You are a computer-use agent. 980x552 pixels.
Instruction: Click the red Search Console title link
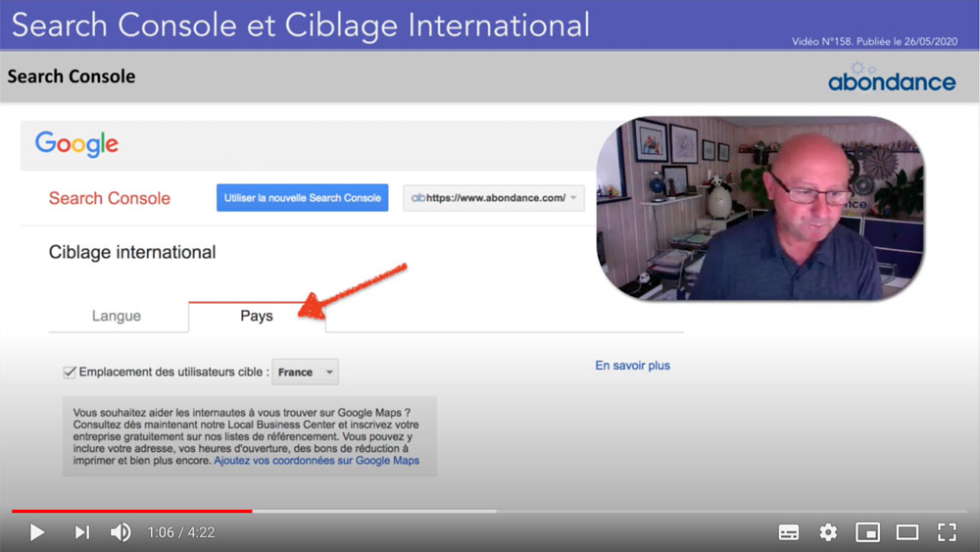(x=110, y=198)
